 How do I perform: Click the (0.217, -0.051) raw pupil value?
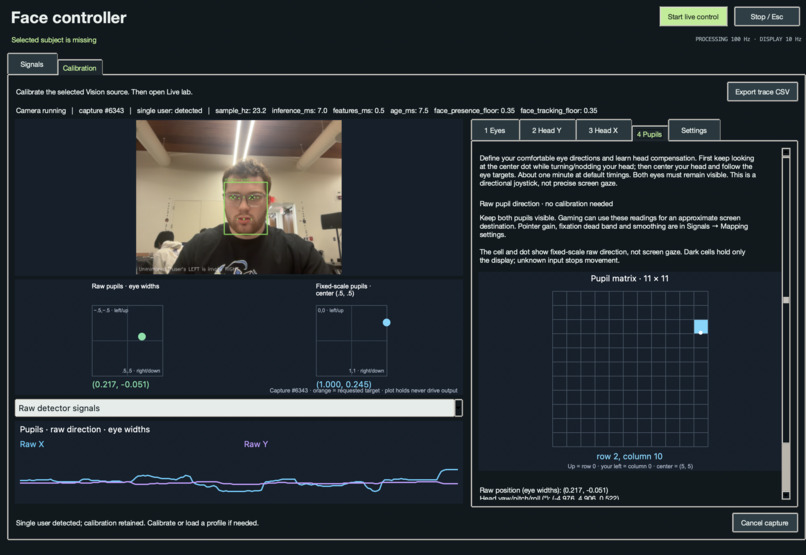pos(121,384)
